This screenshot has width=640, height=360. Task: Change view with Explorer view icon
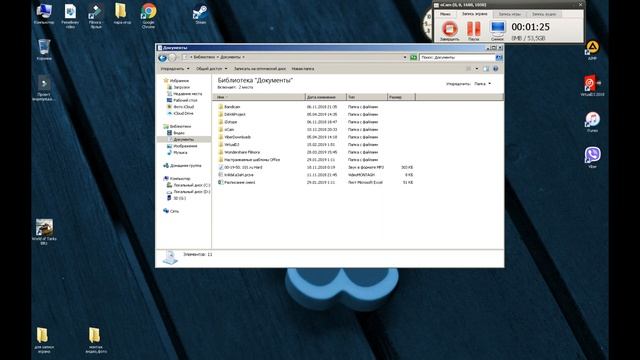point(469,69)
